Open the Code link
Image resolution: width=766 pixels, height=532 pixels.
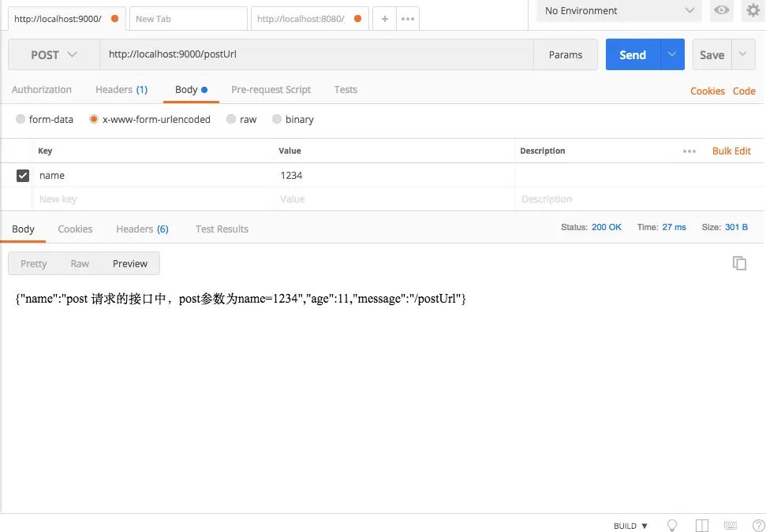744,91
